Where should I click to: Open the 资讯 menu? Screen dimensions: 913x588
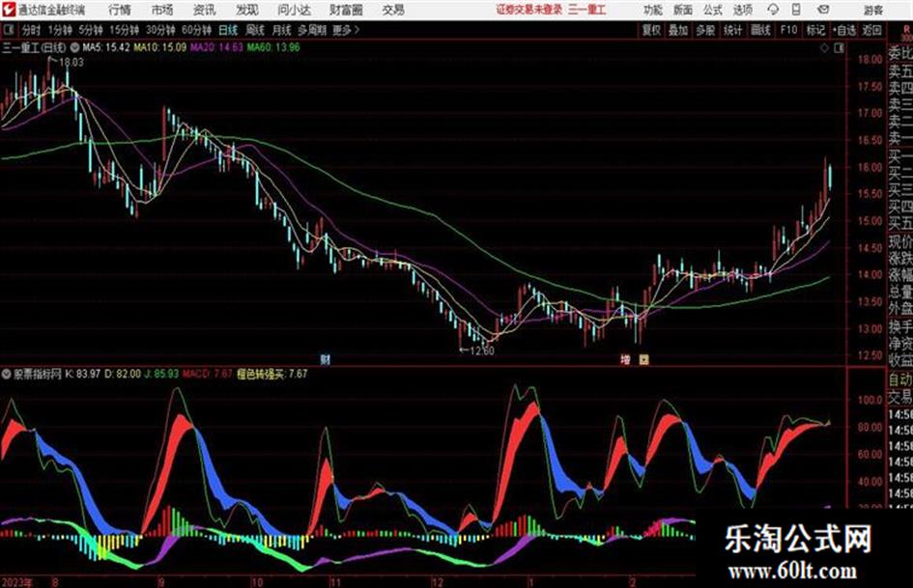click(204, 10)
